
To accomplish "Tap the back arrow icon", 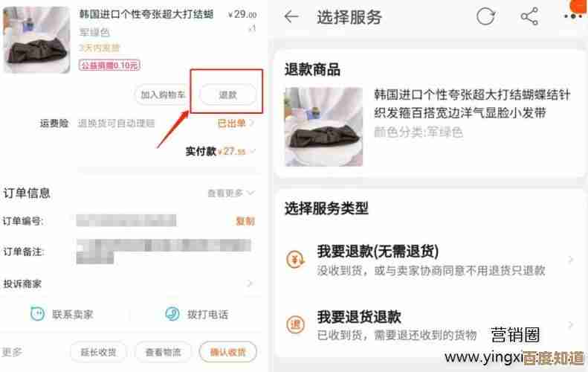I will tap(291, 17).
